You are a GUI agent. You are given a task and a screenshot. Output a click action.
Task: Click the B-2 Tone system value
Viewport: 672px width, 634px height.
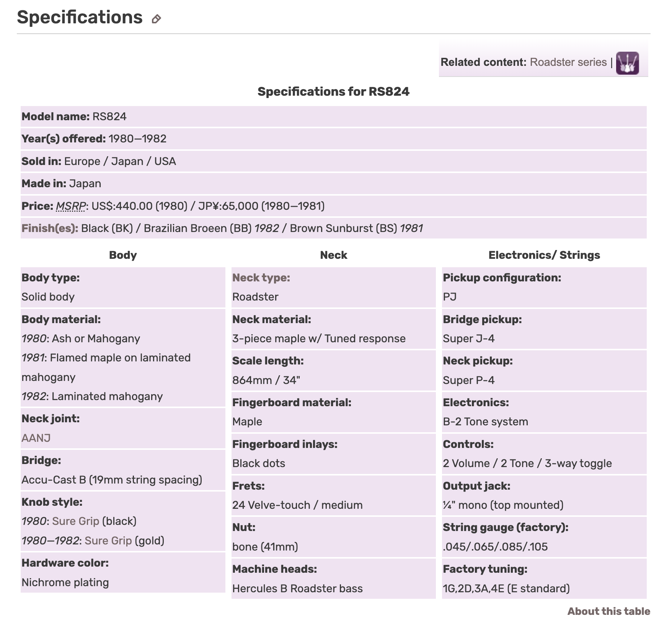pos(485,422)
